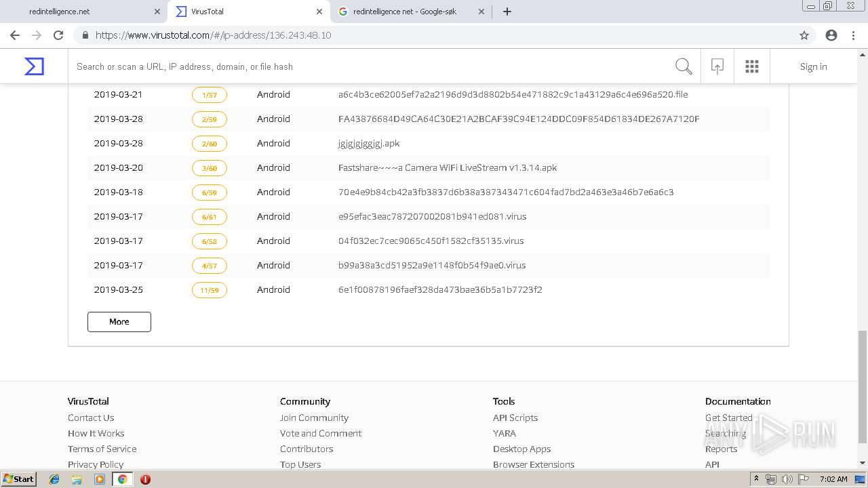Click the VirusTotal logo icon

(x=34, y=66)
